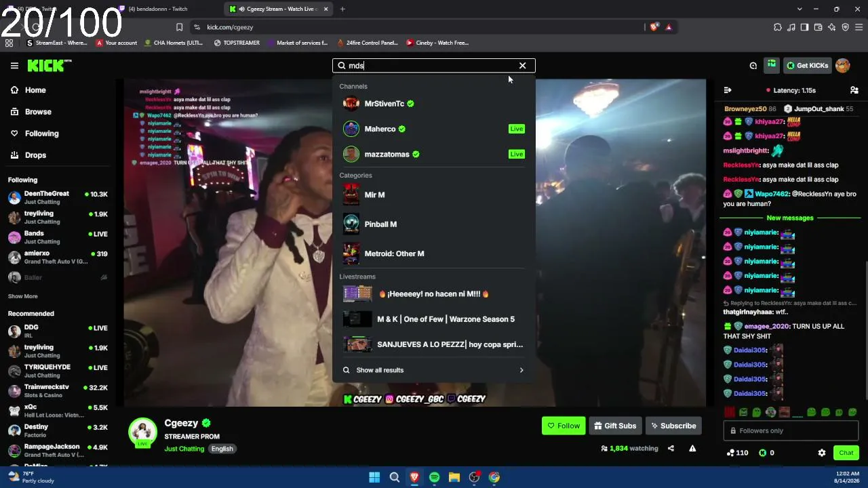Open TYRIQUEHYDE recommended channel
Image resolution: width=868 pixels, height=488 pixels.
(x=58, y=371)
